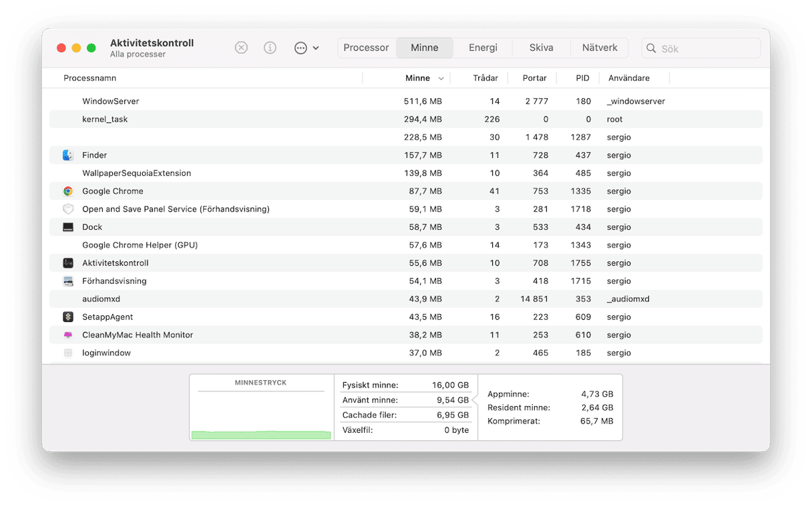Open the Energi tab
Image resolution: width=812 pixels, height=507 pixels.
pyautogui.click(x=483, y=48)
